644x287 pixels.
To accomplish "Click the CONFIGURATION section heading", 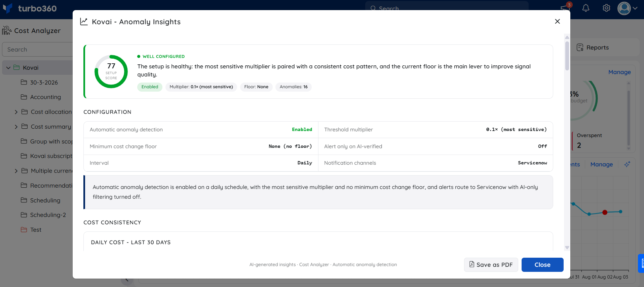I will pos(107,112).
